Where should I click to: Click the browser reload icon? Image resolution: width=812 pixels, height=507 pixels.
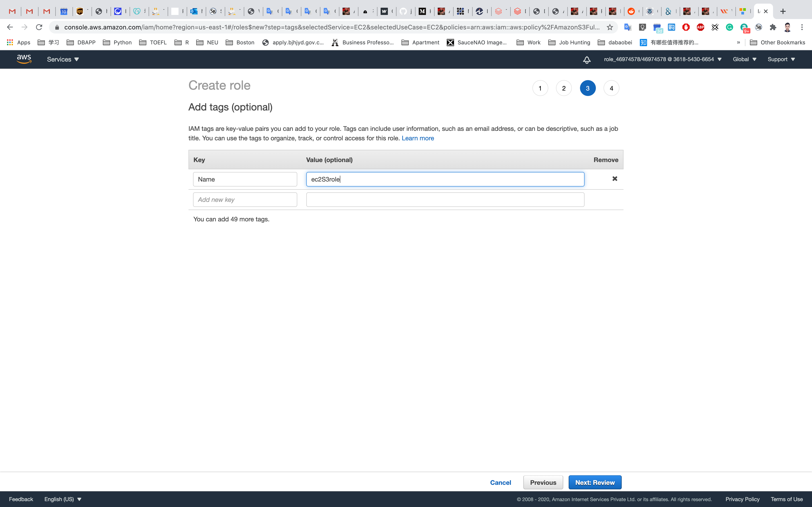click(39, 27)
